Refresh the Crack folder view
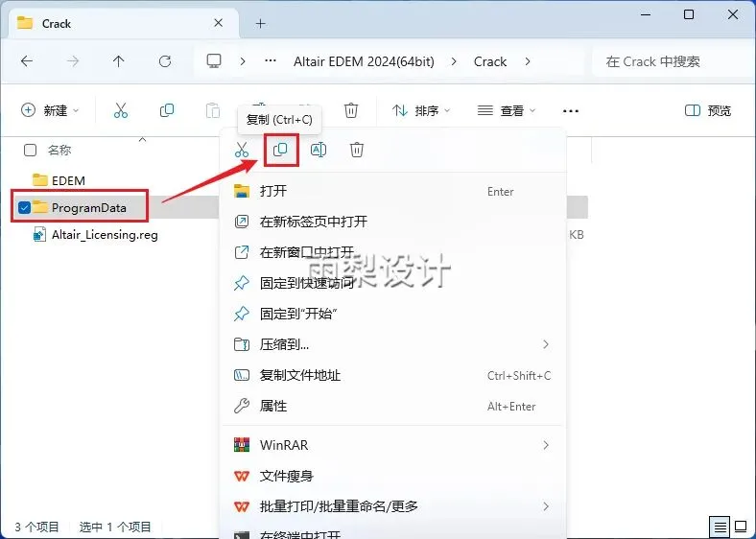 click(165, 61)
